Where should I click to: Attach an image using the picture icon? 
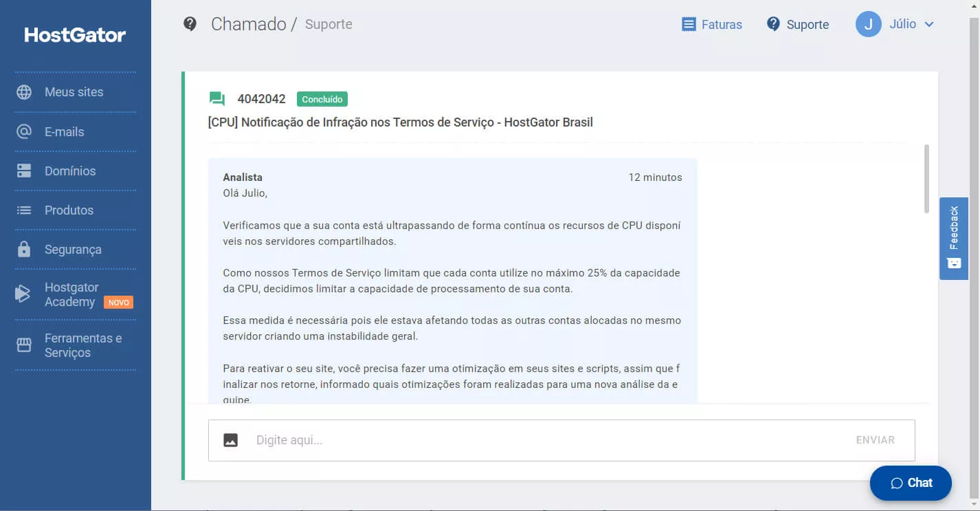pyautogui.click(x=231, y=440)
